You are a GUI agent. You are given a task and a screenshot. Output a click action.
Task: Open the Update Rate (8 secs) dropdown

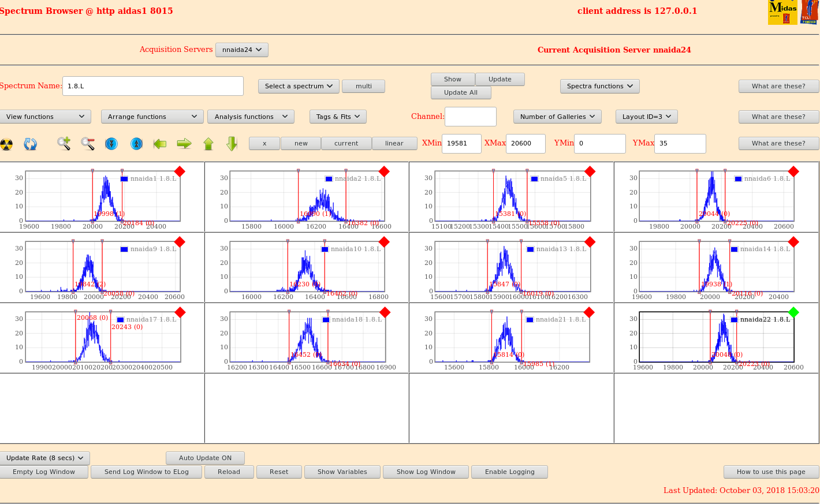point(45,458)
